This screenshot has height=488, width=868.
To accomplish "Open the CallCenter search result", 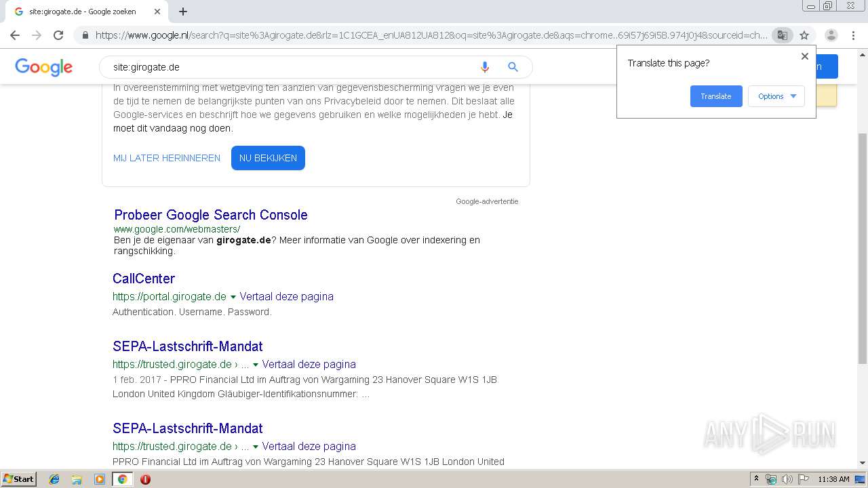I will pyautogui.click(x=144, y=279).
